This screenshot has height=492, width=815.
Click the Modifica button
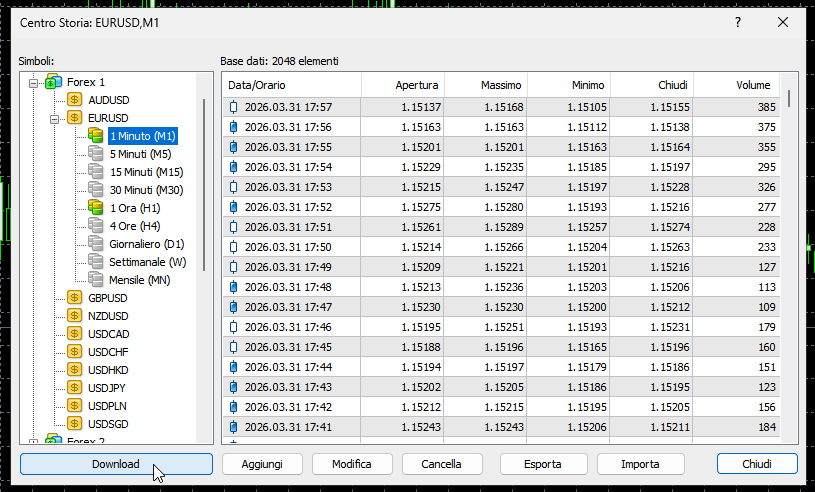(352, 464)
